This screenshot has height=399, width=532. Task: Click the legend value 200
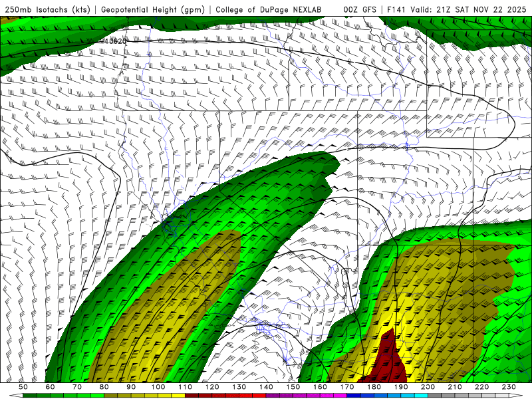click(428, 387)
